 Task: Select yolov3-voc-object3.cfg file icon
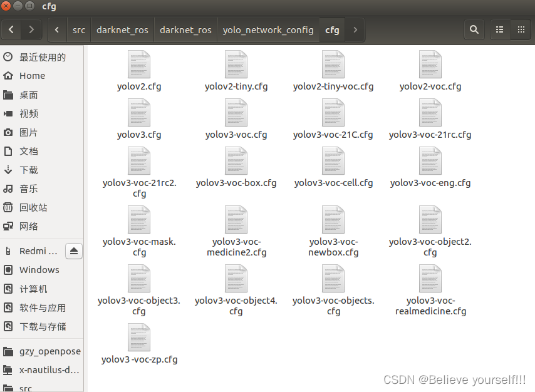pyautogui.click(x=139, y=279)
